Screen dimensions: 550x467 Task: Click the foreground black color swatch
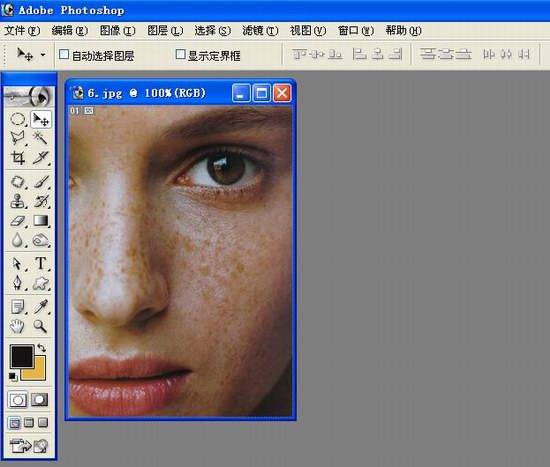tap(21, 356)
